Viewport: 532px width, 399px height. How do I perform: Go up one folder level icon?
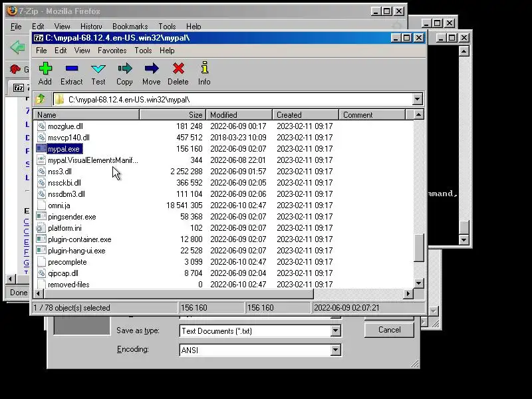(41, 99)
